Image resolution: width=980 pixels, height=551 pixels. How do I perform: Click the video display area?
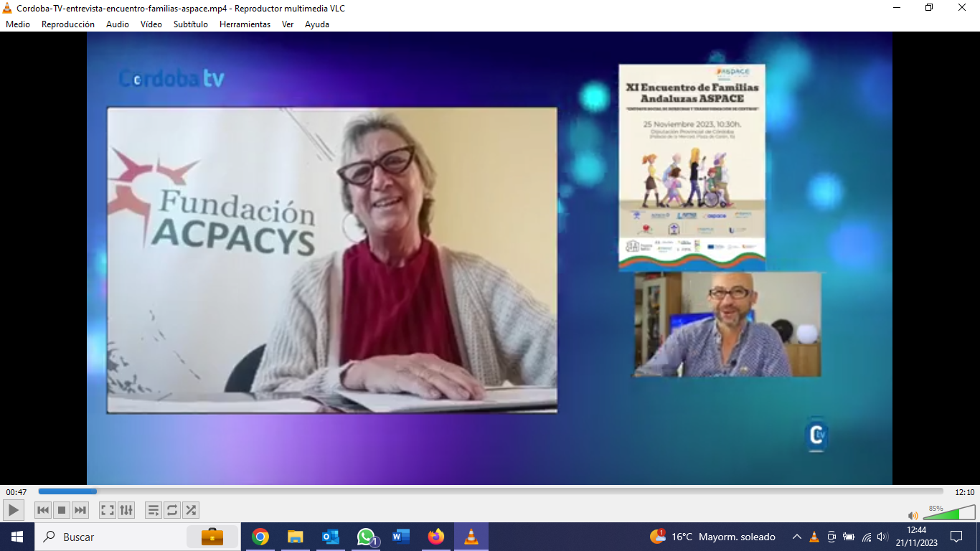click(489, 258)
